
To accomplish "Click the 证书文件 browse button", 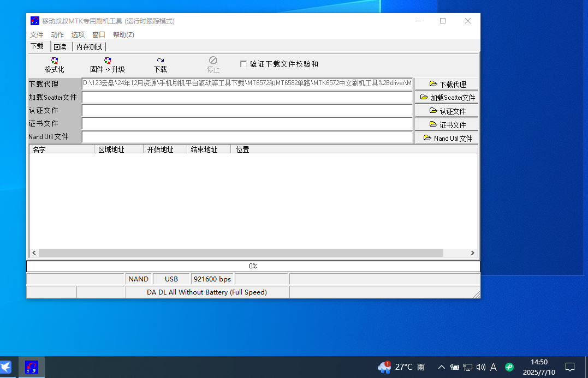I will [447, 124].
